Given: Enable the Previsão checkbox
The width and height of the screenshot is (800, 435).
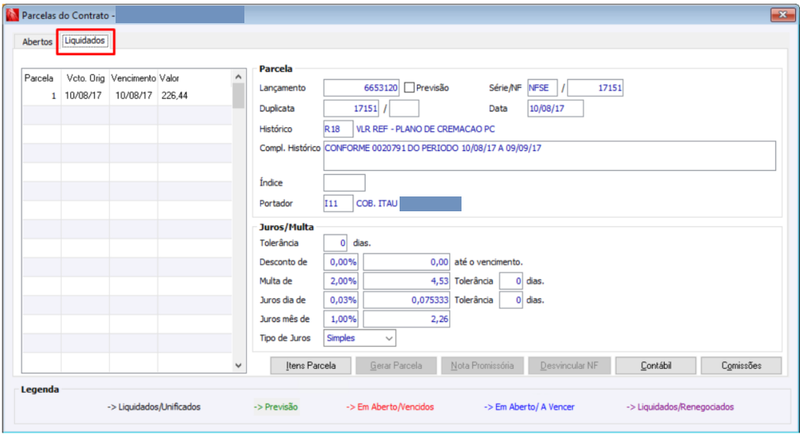Looking at the screenshot, I should pyautogui.click(x=409, y=88).
